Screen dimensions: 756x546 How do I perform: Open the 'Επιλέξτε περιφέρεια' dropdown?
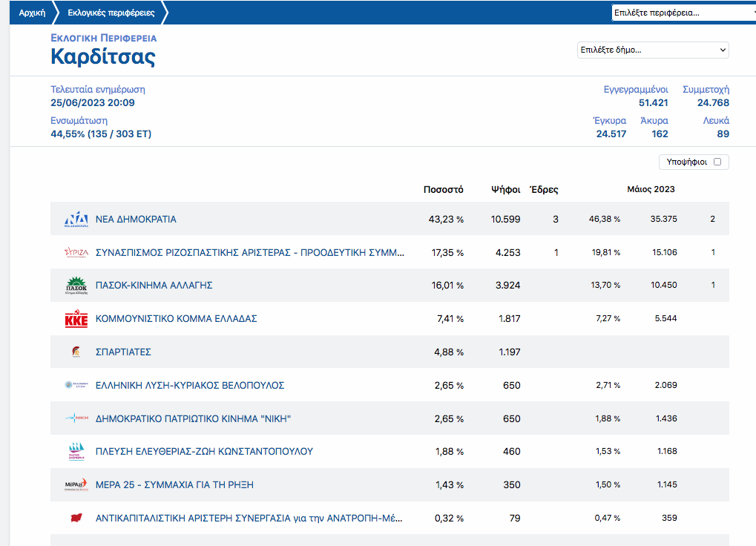(683, 13)
